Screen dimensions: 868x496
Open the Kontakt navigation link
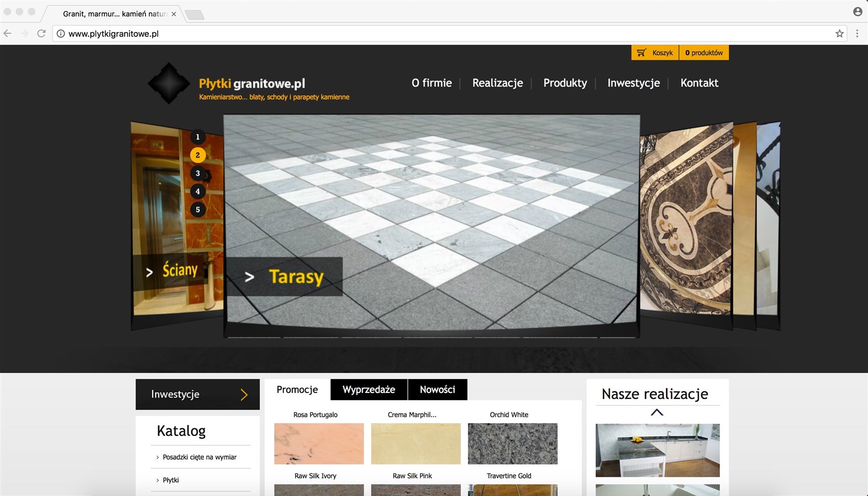(x=699, y=83)
